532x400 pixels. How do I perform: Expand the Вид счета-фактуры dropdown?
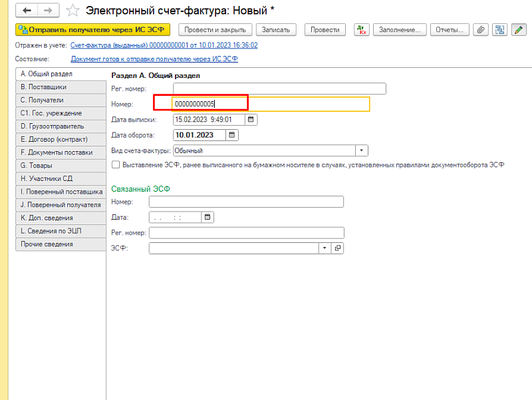click(x=362, y=150)
